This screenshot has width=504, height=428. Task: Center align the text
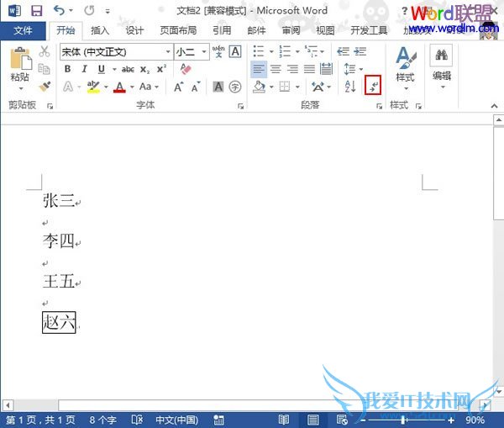tap(276, 69)
